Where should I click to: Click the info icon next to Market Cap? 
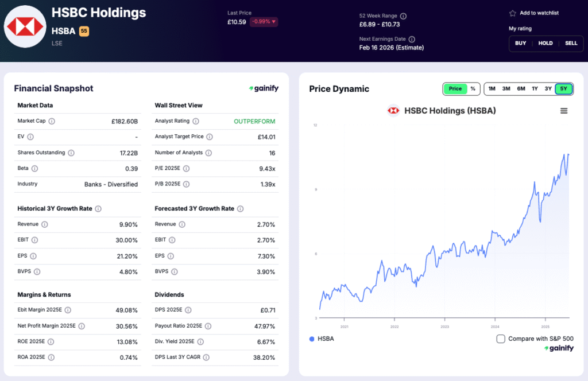(x=53, y=121)
